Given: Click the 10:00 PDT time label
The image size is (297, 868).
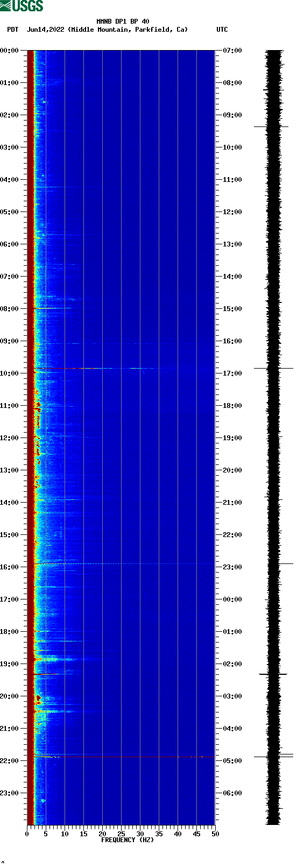Looking at the screenshot, I should 9,373.
